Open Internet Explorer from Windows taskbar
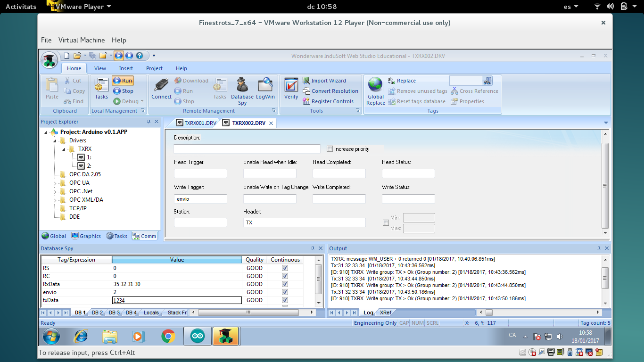This screenshot has height=362, width=644. [x=81, y=336]
